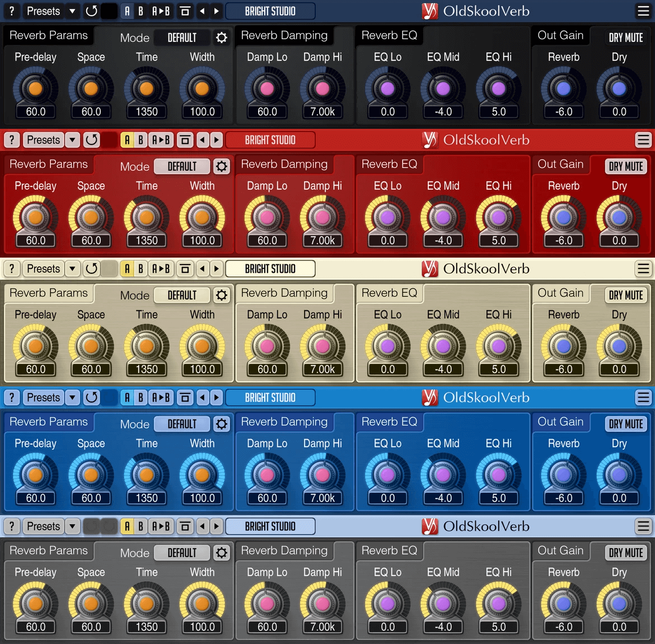The height and width of the screenshot is (644, 655).
Task: Open help in the red skin
Action: 12,140
